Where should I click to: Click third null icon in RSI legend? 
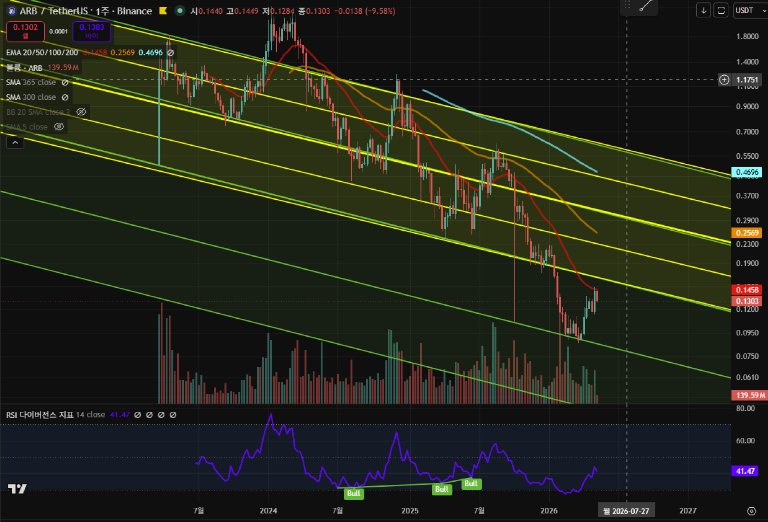[x=161, y=415]
